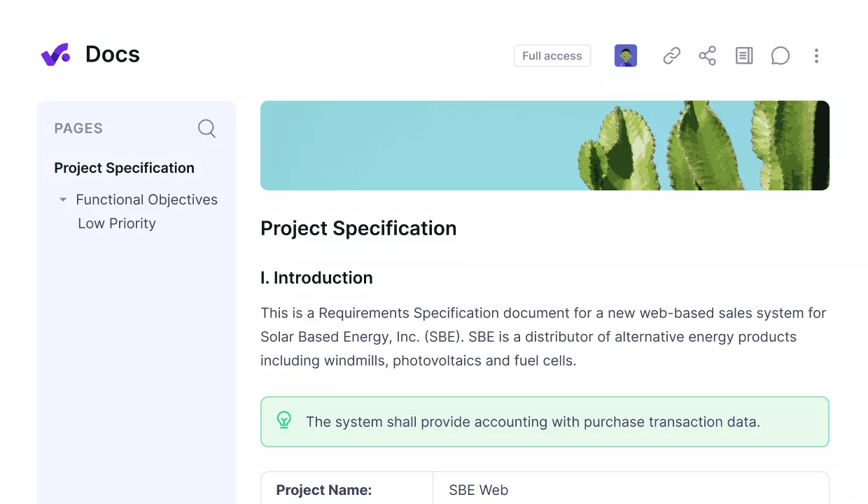Open the share options icon
The height and width of the screenshot is (504, 868).
pyautogui.click(x=708, y=55)
